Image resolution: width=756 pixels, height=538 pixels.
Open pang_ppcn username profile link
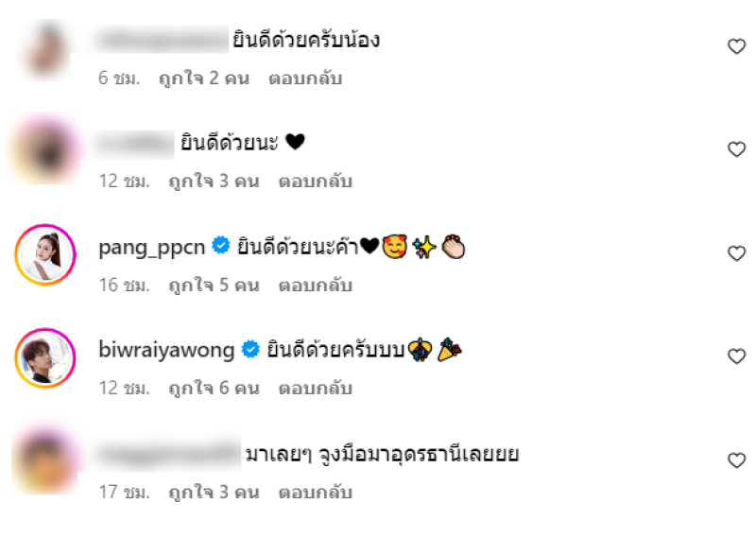click(152, 247)
